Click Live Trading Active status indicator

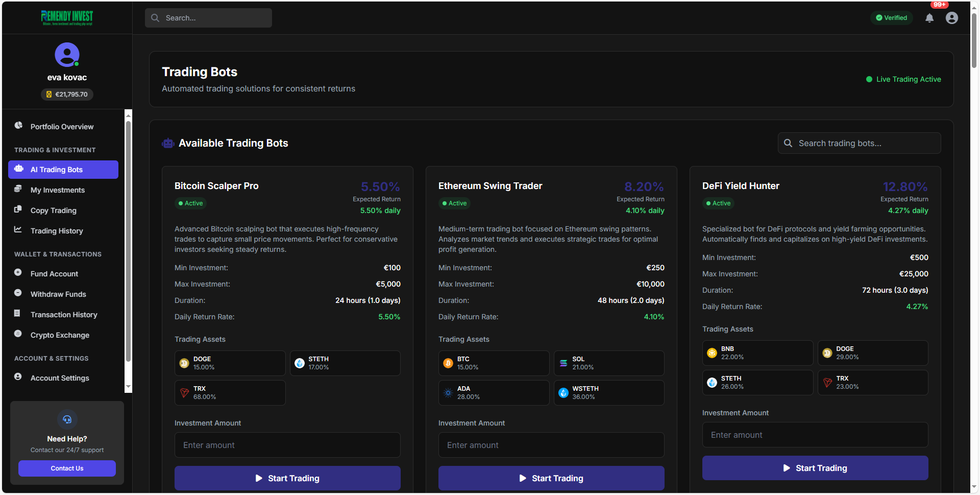[x=903, y=79]
